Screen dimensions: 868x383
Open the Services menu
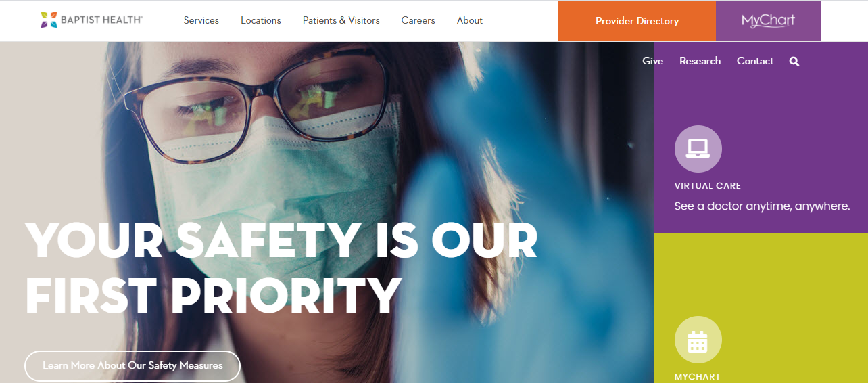201,20
